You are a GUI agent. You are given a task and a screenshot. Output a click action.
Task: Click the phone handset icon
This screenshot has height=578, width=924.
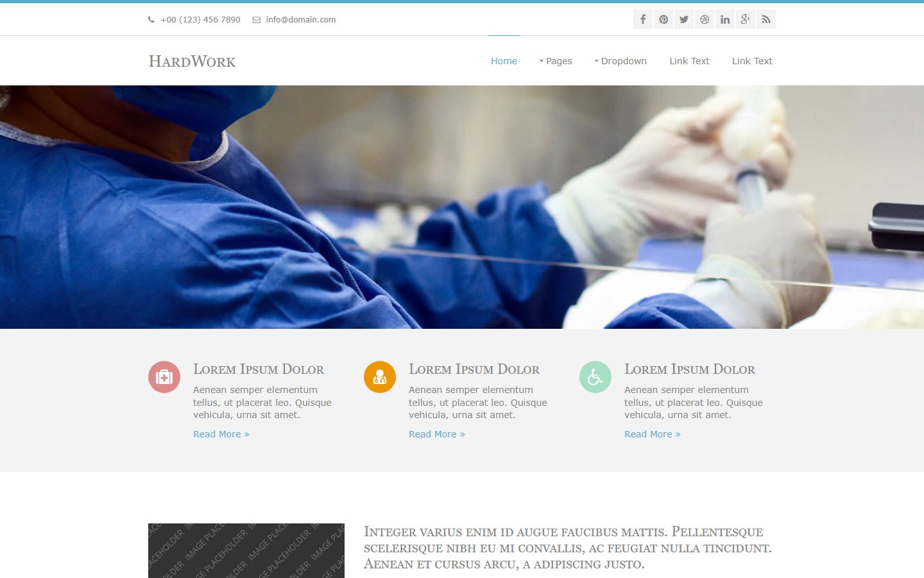pyautogui.click(x=151, y=20)
